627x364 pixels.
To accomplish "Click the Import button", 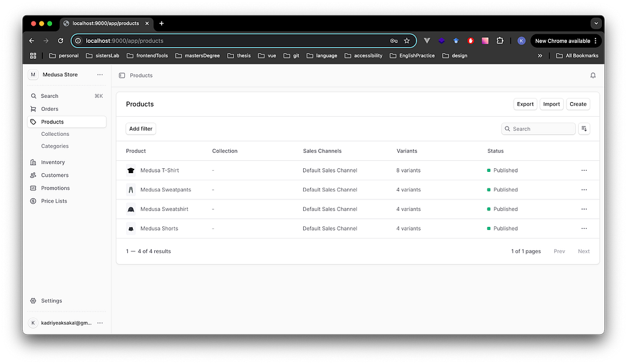I will click(x=552, y=104).
